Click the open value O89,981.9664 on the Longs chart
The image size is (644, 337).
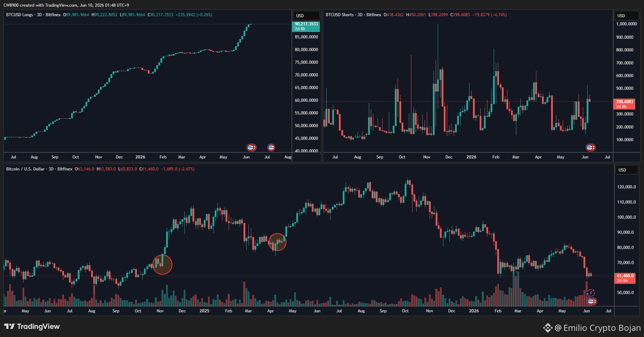pos(76,15)
